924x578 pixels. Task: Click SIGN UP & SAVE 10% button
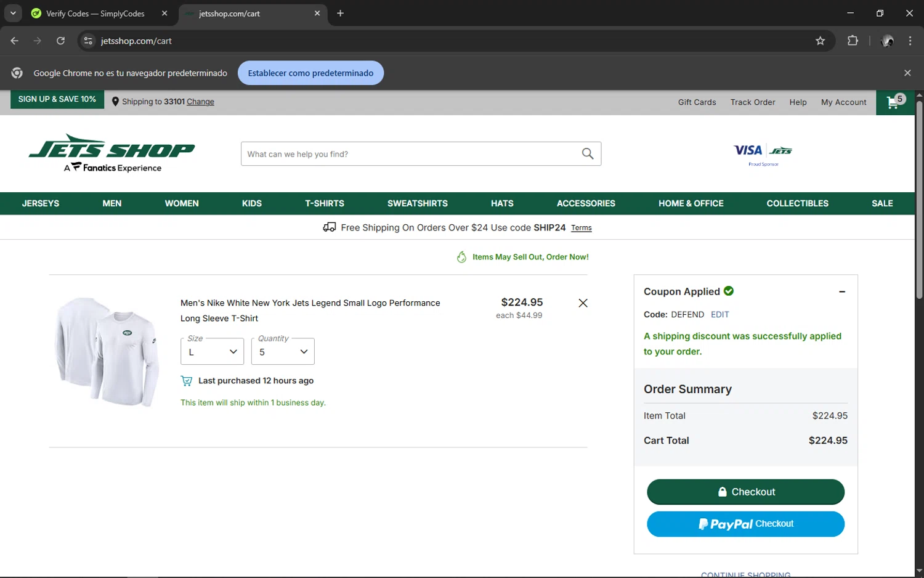(57, 100)
